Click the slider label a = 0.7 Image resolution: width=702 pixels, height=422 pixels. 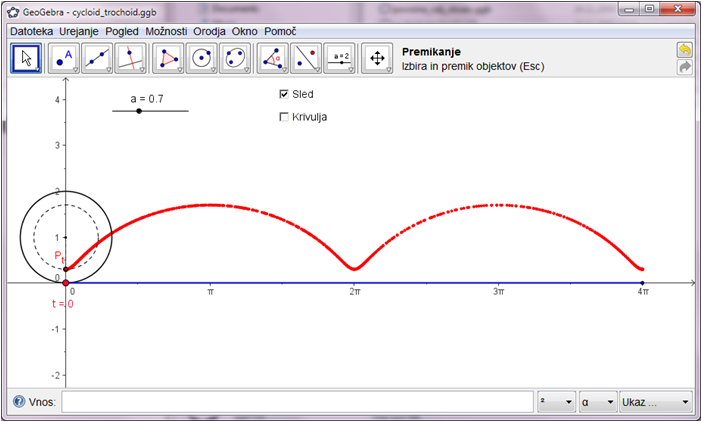tap(147, 98)
